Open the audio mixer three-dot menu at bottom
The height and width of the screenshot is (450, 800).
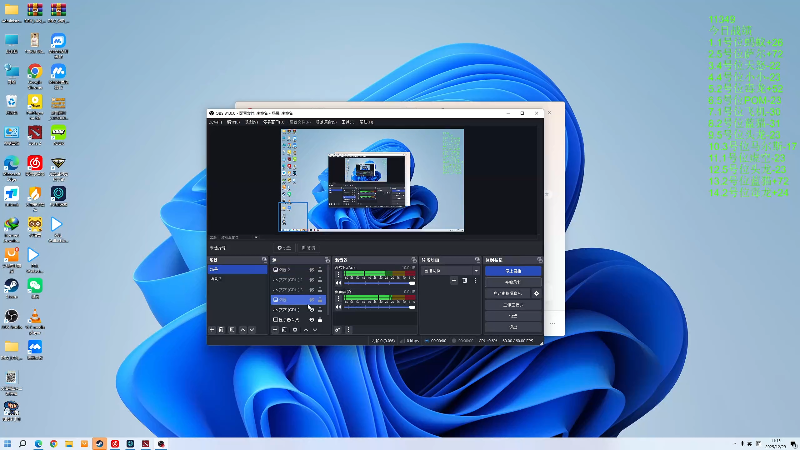[348, 330]
